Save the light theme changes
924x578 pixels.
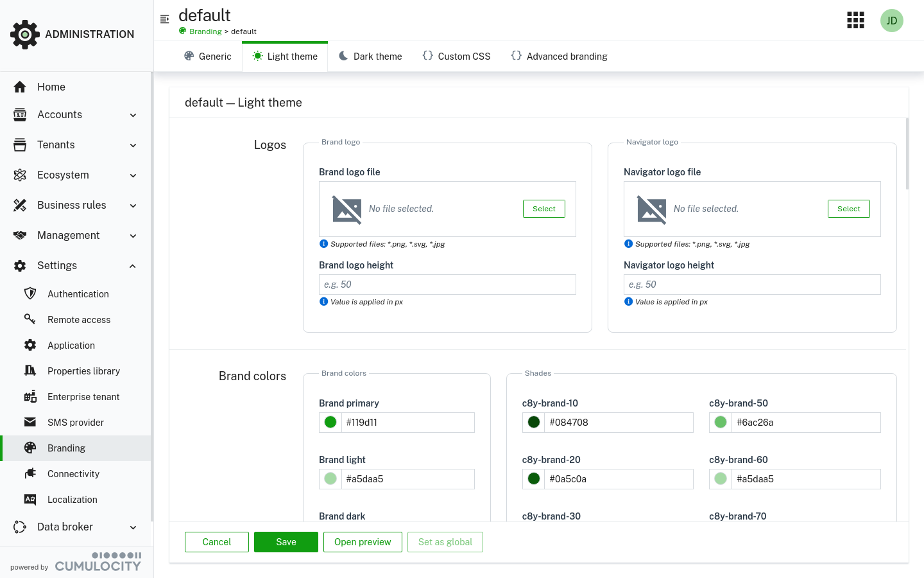point(286,541)
